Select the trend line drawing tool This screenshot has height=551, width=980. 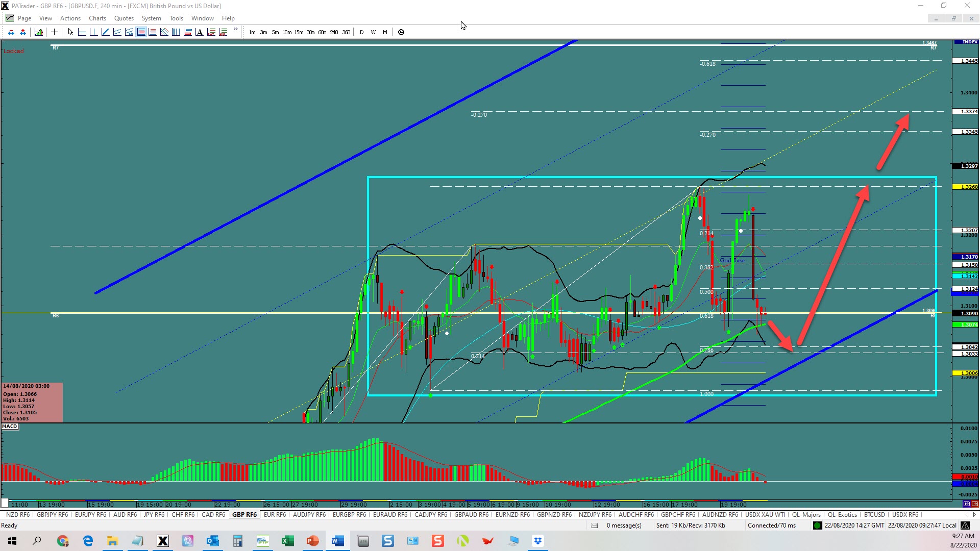pyautogui.click(x=105, y=32)
